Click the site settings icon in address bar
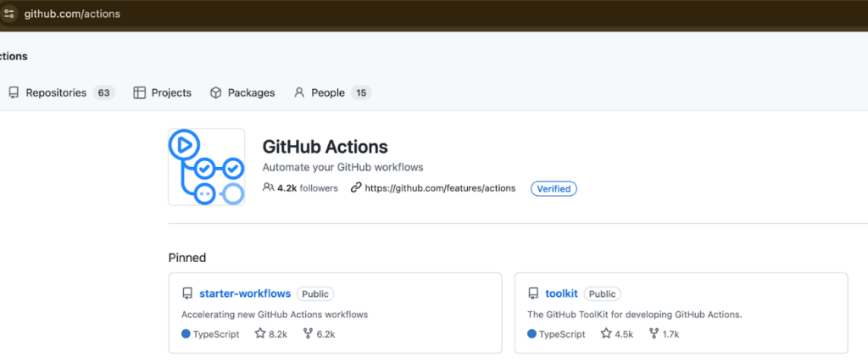Screen dimensions: 868x363 (9, 14)
